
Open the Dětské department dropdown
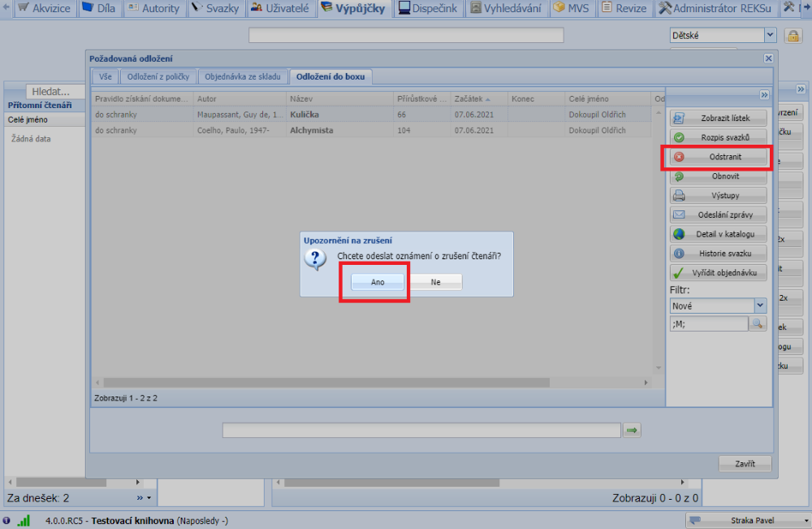pos(770,36)
